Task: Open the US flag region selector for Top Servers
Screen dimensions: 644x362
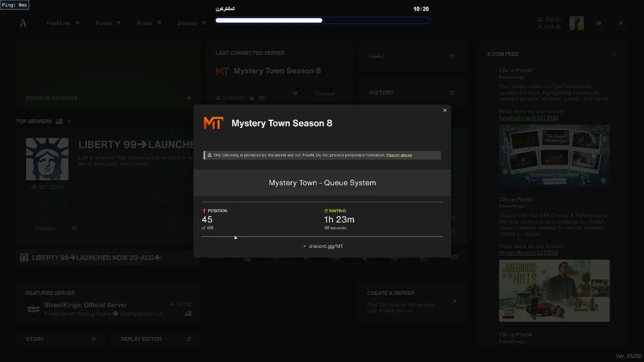Action: pyautogui.click(x=59, y=121)
